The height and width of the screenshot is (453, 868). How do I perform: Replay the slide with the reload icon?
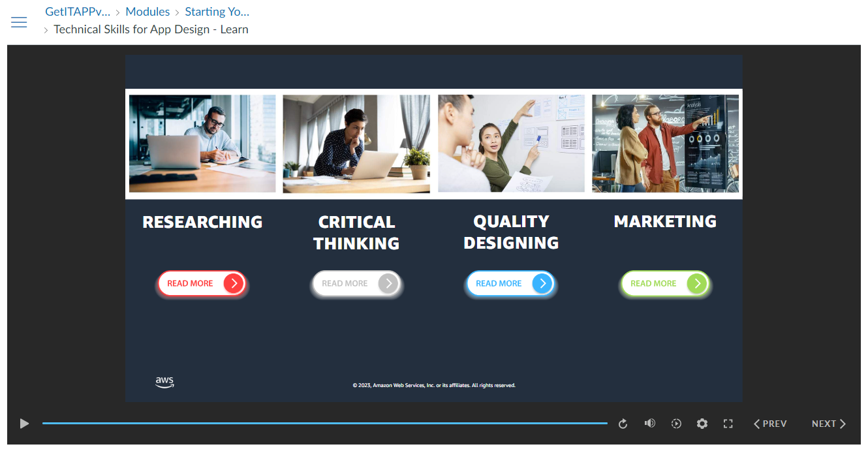[623, 424]
